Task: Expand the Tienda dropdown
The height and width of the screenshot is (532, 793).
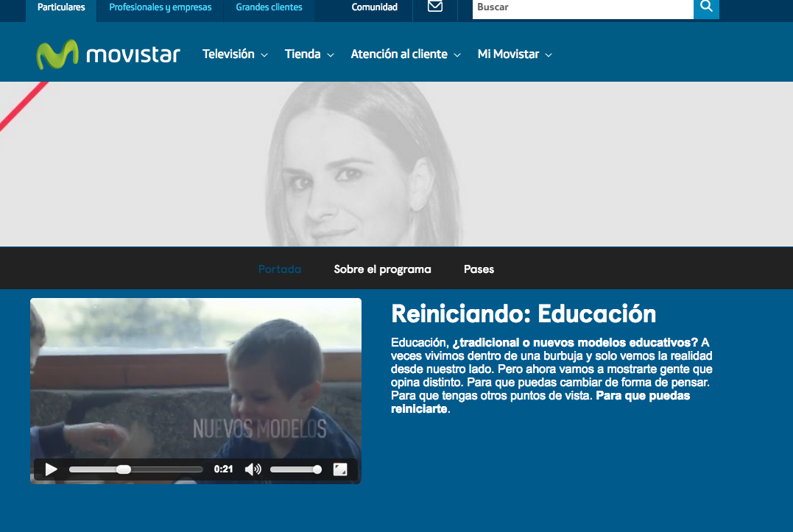Action: pos(309,54)
